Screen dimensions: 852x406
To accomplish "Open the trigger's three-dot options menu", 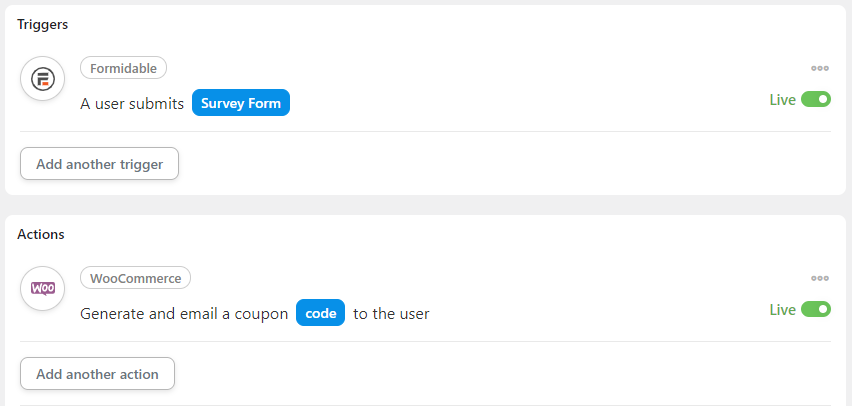I will [x=819, y=68].
